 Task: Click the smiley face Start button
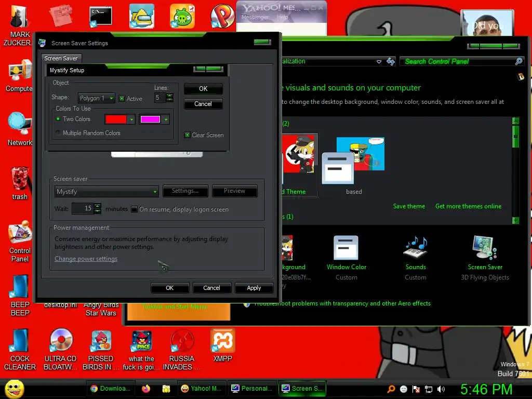point(14,389)
